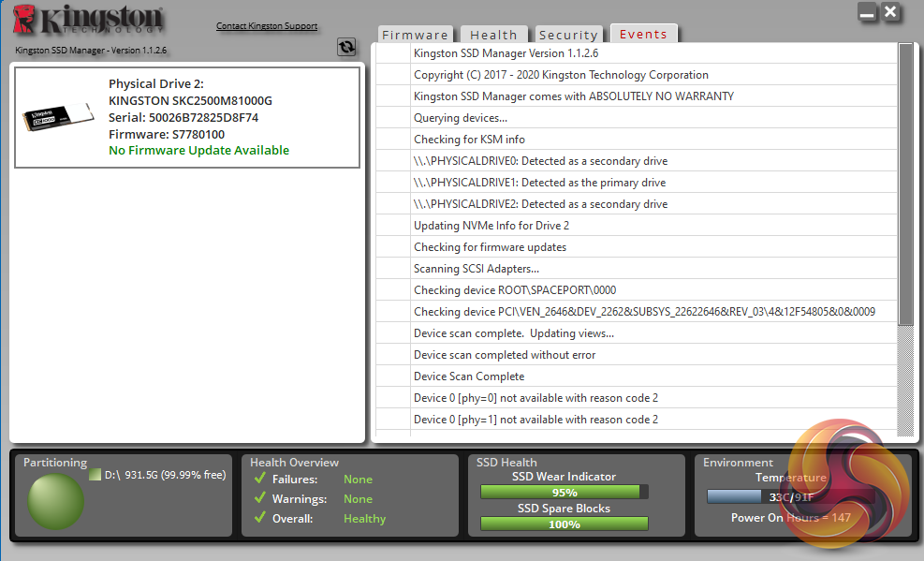Select 'Device scan completed without error' row
The image size is (924, 561).
637,355
